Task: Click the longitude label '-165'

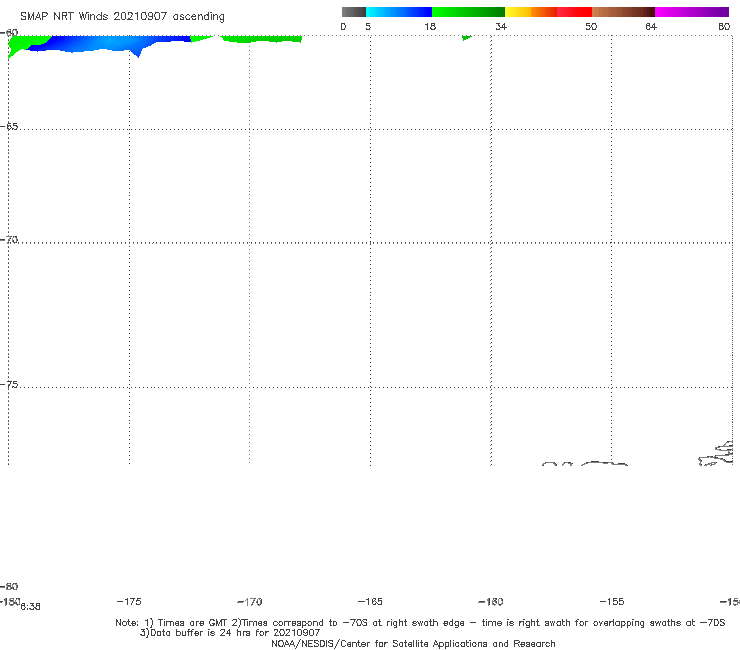Action: click(370, 602)
